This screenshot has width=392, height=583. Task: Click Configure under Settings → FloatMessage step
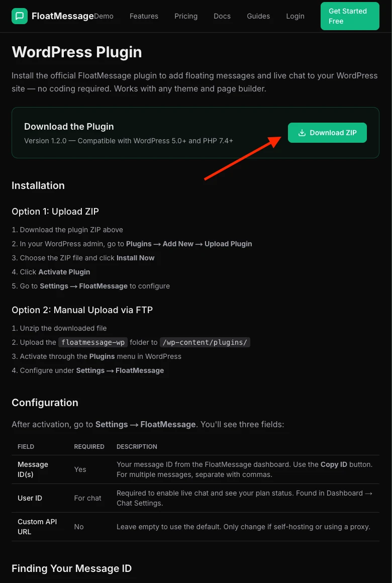click(x=88, y=371)
